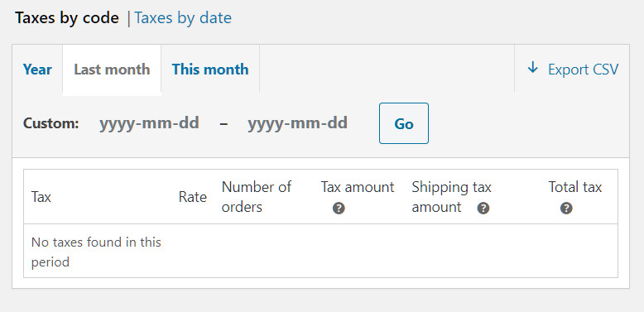Click the help icon under Tax amount
Image resolution: width=644 pixels, height=312 pixels.
(339, 208)
